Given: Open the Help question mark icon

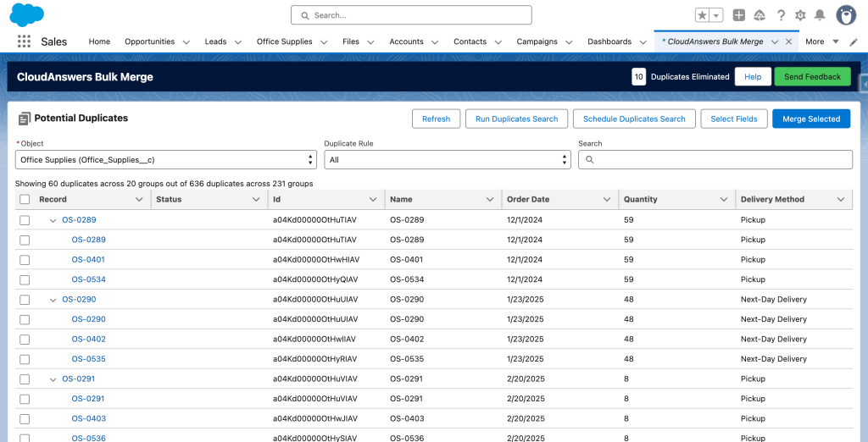Looking at the screenshot, I should [781, 15].
